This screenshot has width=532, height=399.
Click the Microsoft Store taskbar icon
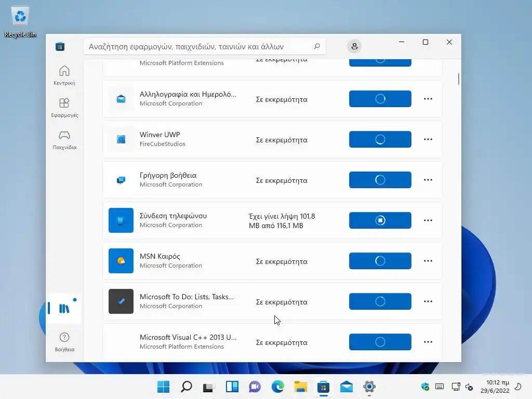tap(323, 387)
